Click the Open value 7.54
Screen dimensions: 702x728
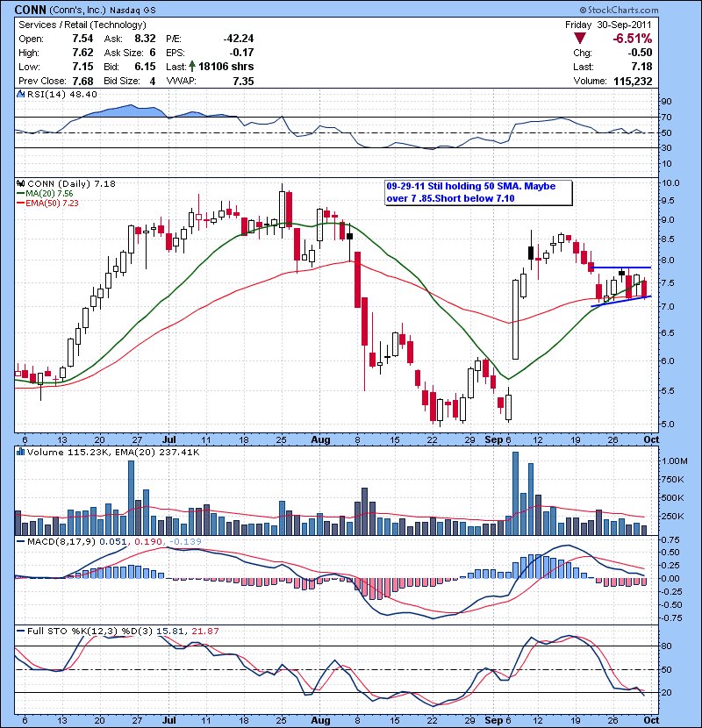(82, 39)
